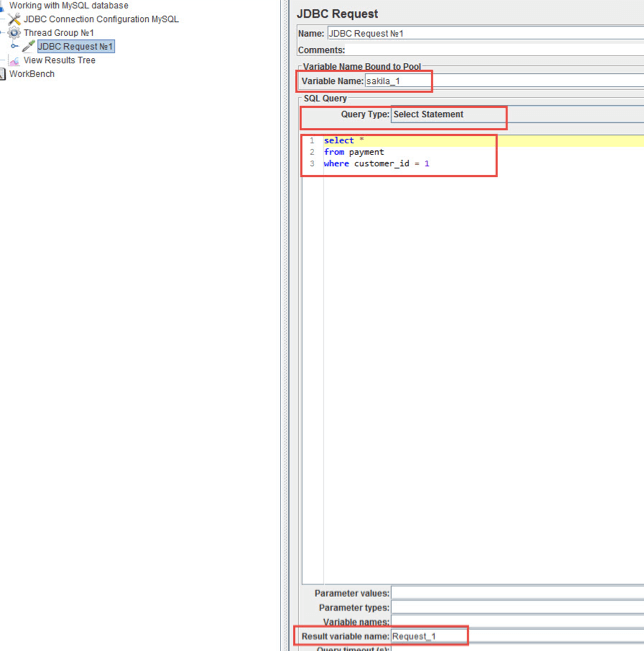The image size is (644, 651).
Task: Focus the Parameter values field
Action: 517,593
